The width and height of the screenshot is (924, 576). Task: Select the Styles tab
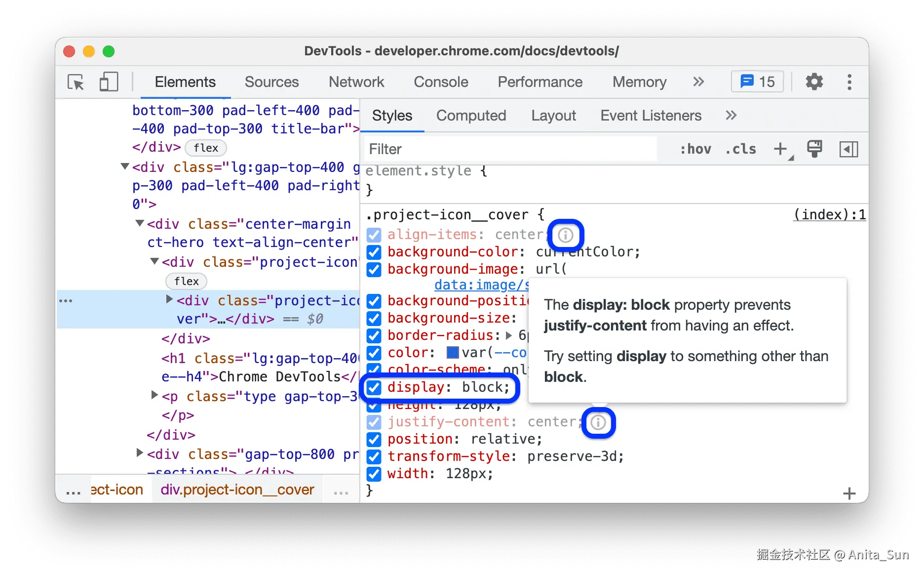coord(392,116)
